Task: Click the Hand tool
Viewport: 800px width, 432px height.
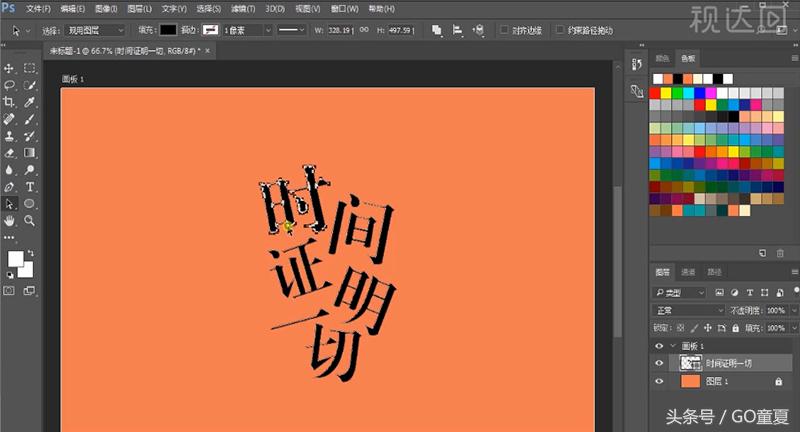Action: 10,220
